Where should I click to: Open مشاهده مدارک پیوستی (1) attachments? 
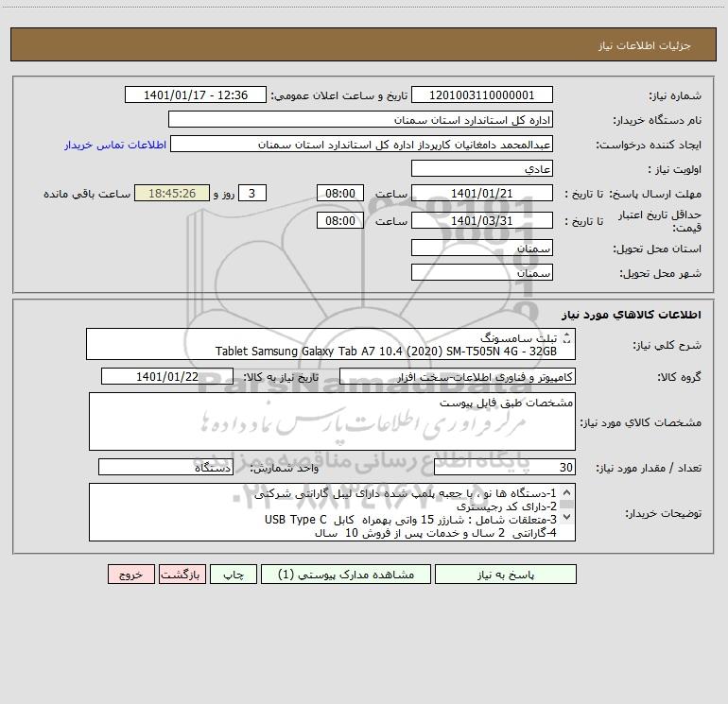346,575
